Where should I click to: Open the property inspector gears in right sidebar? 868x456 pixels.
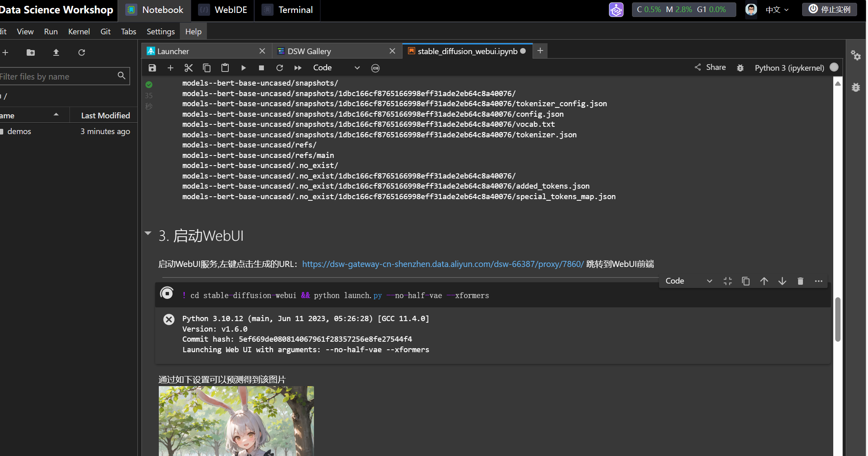(855, 55)
